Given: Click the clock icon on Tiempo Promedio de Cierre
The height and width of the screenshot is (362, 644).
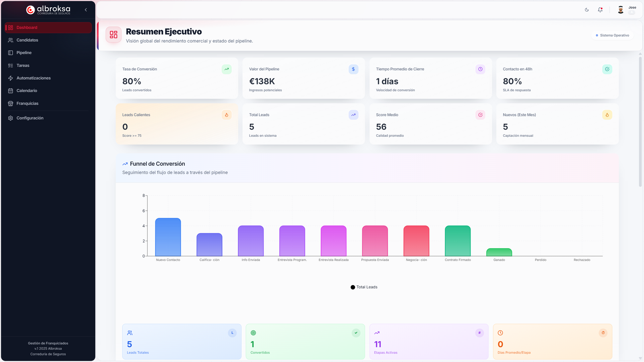Looking at the screenshot, I should [x=480, y=69].
